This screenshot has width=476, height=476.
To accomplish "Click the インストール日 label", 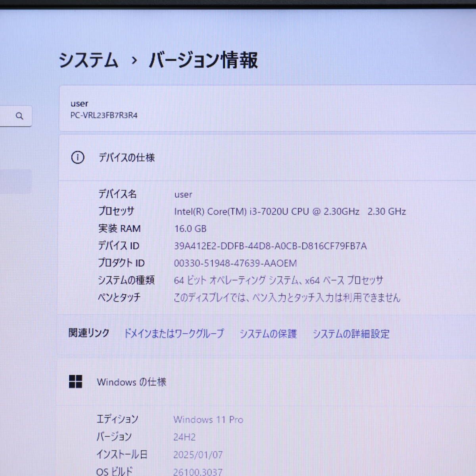I will coord(122,454).
